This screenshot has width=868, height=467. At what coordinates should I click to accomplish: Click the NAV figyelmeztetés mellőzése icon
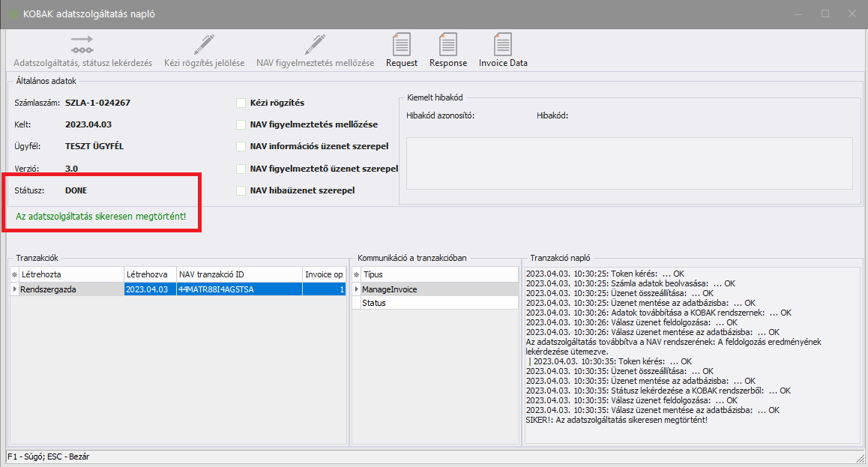pyautogui.click(x=315, y=44)
